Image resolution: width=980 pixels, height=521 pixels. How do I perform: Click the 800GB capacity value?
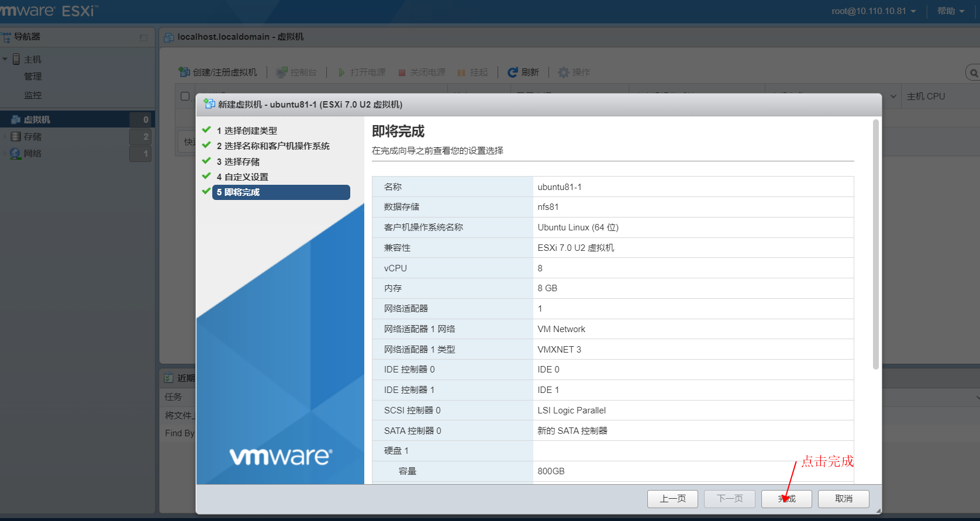click(x=551, y=471)
